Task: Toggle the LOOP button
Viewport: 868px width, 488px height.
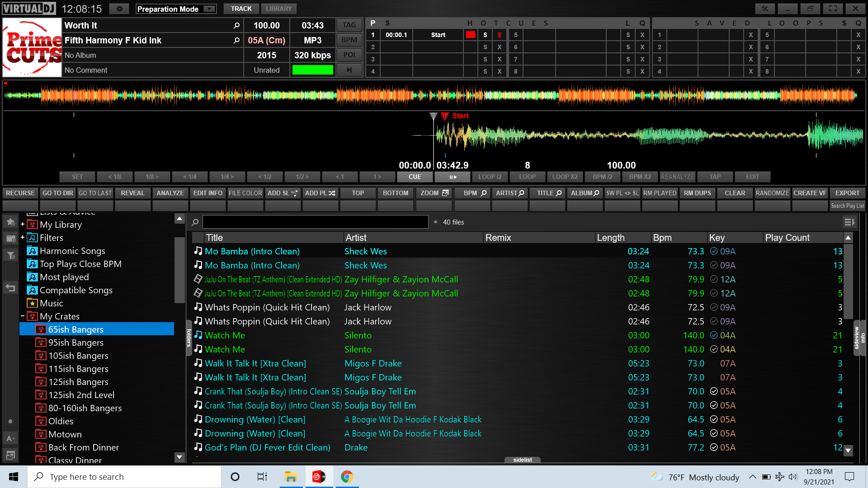Action: (x=527, y=177)
